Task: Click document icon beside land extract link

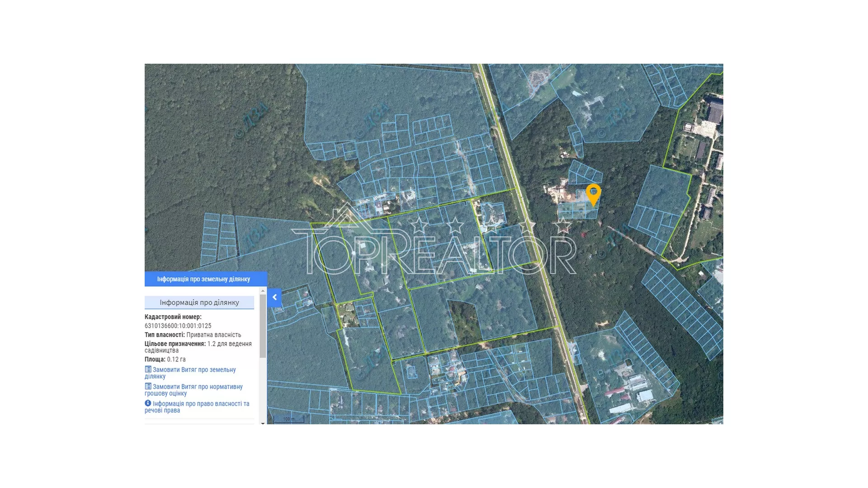Action: pyautogui.click(x=148, y=369)
